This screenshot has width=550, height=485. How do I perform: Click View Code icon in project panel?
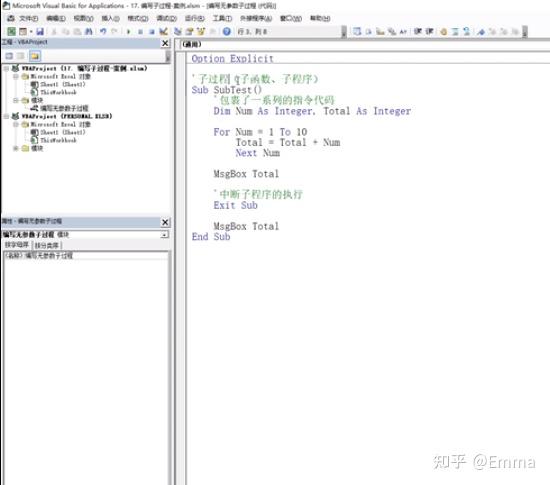click(x=9, y=56)
